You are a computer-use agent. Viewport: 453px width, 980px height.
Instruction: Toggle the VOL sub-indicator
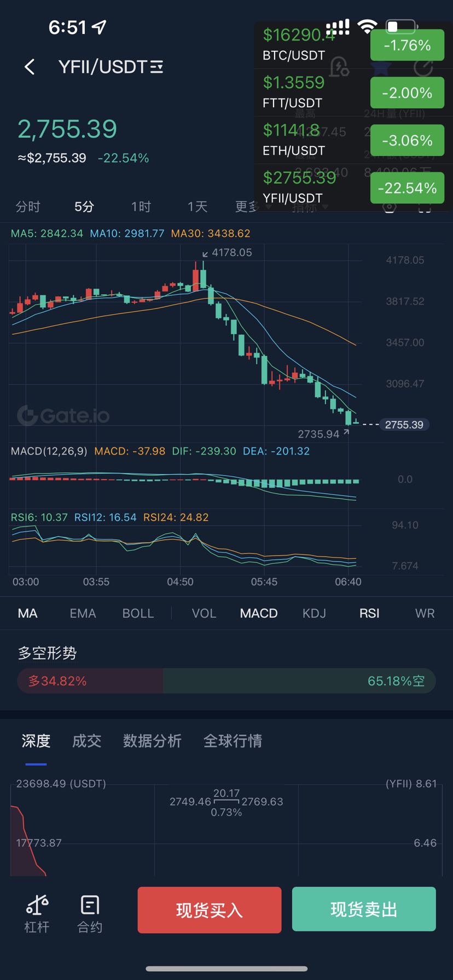click(x=204, y=613)
